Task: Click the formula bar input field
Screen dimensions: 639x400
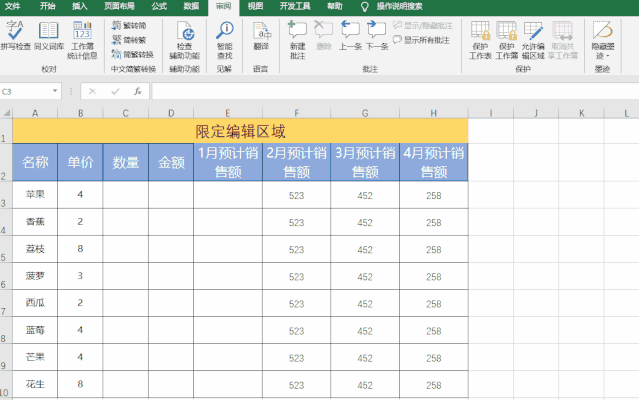Action: (x=395, y=91)
